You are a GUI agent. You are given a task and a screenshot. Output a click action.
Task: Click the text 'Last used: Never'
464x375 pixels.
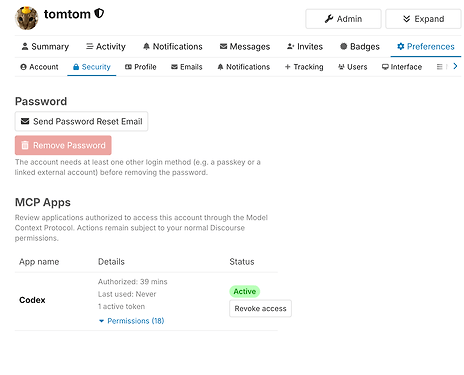(x=127, y=294)
